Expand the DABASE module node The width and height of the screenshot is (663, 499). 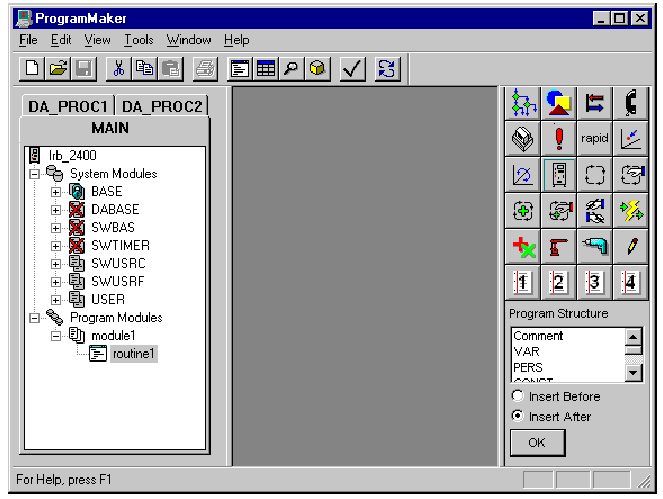point(55,210)
